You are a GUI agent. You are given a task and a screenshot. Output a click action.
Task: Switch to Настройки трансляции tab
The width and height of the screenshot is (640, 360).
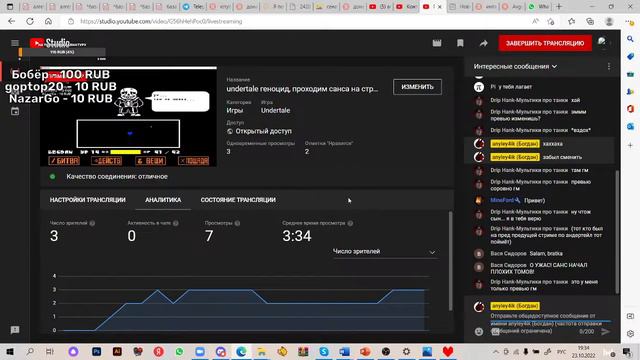(87, 200)
